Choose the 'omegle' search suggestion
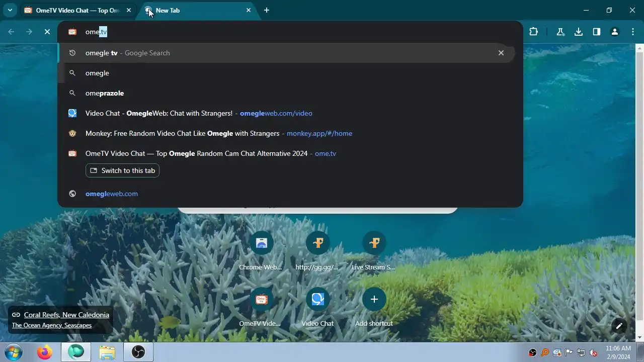The height and width of the screenshot is (362, 644). 287,73
